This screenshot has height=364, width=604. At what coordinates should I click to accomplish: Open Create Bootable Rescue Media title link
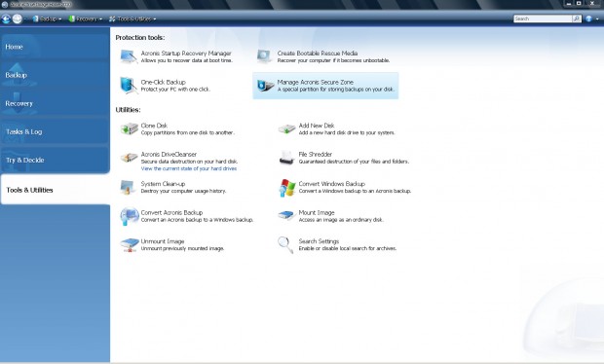coord(318,54)
